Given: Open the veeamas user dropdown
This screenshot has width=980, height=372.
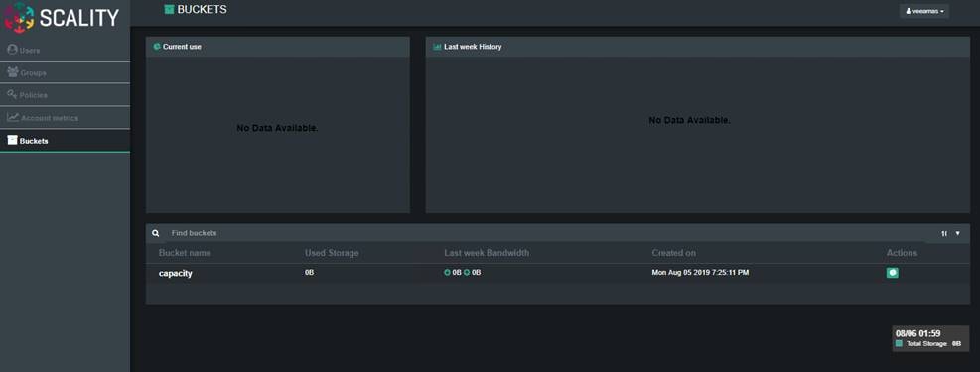Looking at the screenshot, I should coord(923,11).
